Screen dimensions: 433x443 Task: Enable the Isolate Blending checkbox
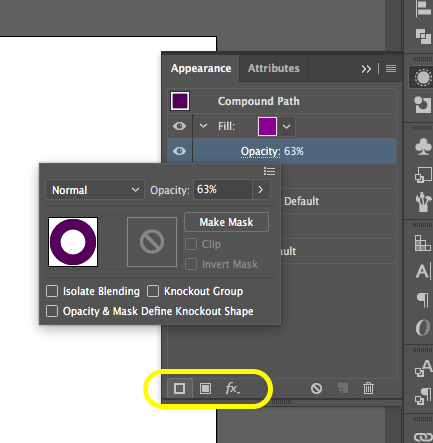[52, 291]
